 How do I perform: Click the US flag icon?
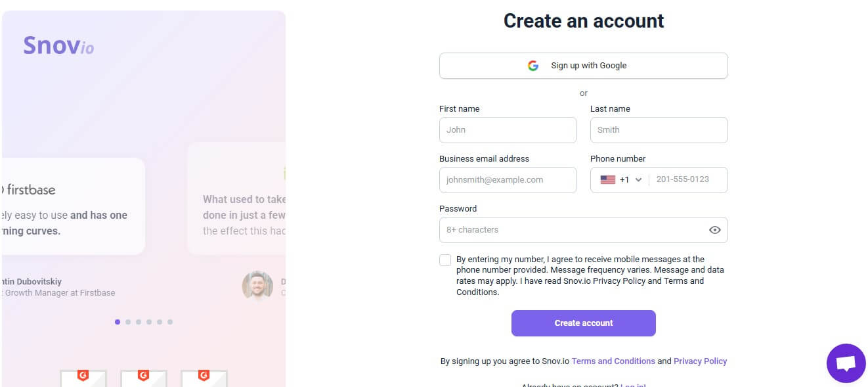[x=607, y=179]
